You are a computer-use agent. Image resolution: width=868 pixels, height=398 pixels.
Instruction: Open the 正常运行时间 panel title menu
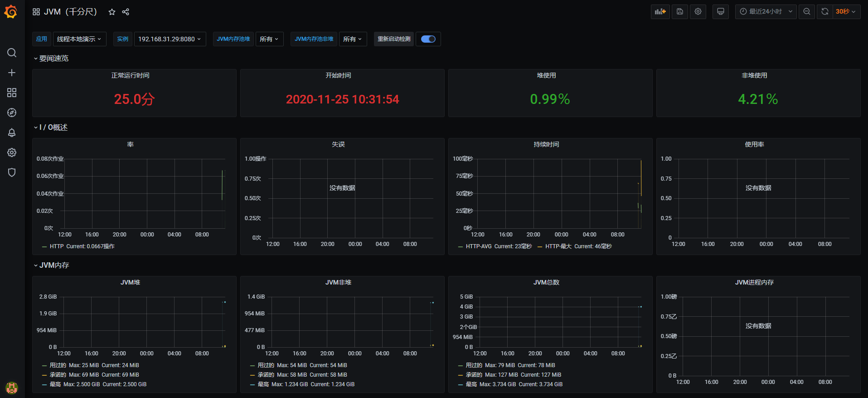pyautogui.click(x=131, y=75)
